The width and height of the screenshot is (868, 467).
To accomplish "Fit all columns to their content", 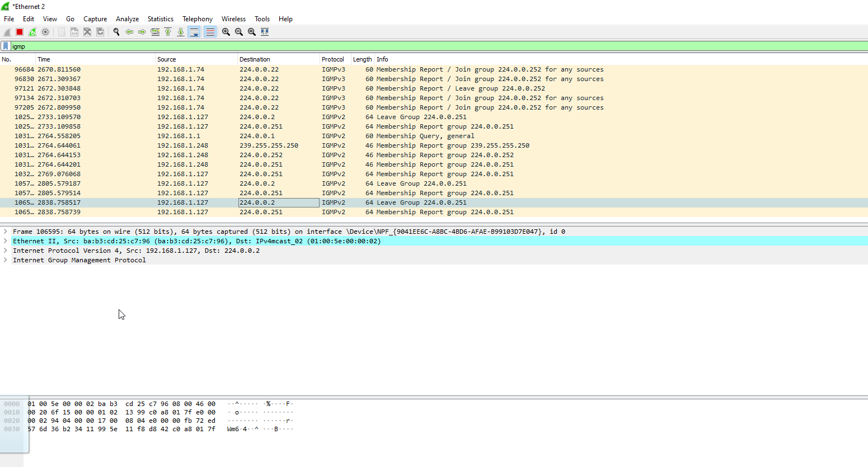I will tap(265, 32).
